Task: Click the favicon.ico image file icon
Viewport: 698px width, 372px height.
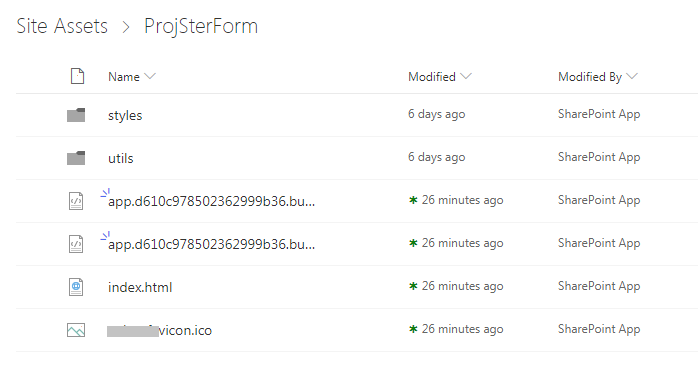Action: 76,330
